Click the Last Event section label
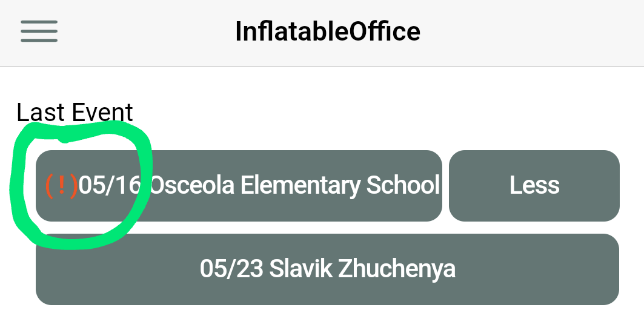 pos(75,113)
